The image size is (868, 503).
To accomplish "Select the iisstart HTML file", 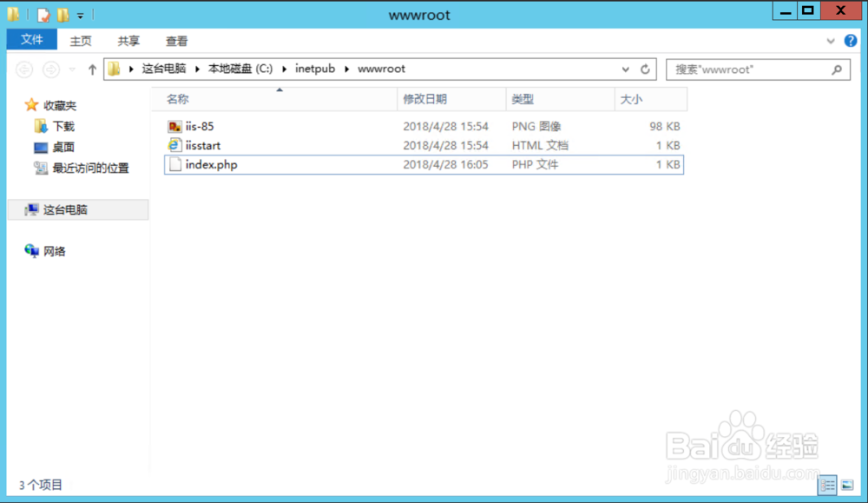I will [x=424, y=145].
